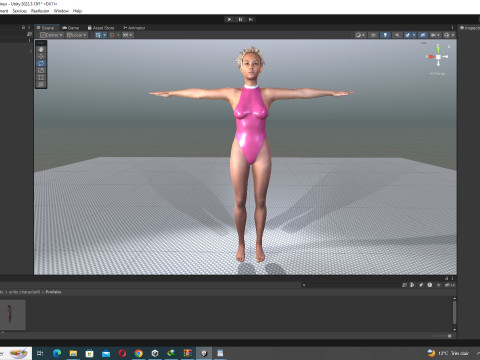Select the Rect transform tool
Image resolution: width=480 pixels, height=360 pixels.
click(41, 77)
